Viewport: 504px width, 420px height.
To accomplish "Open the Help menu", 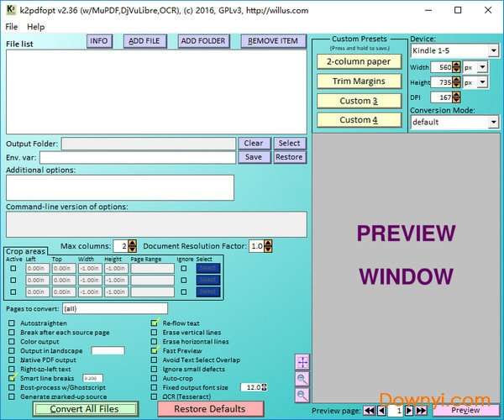I will 35,27.
